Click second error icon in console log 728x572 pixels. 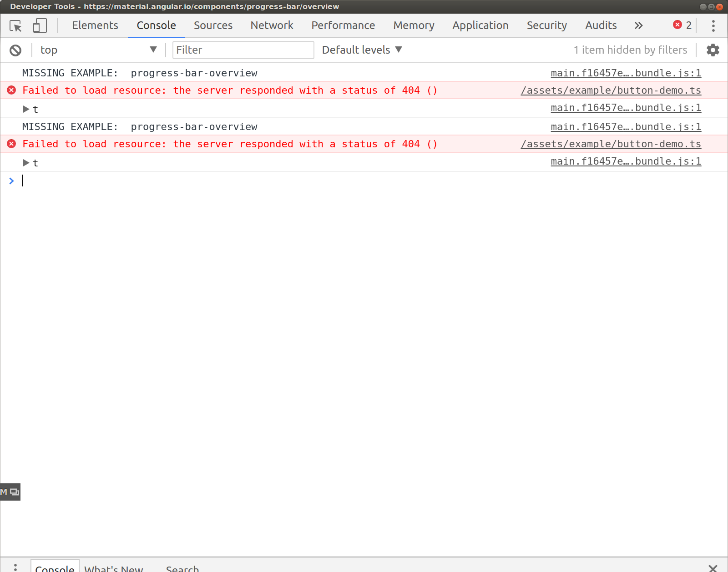point(12,144)
